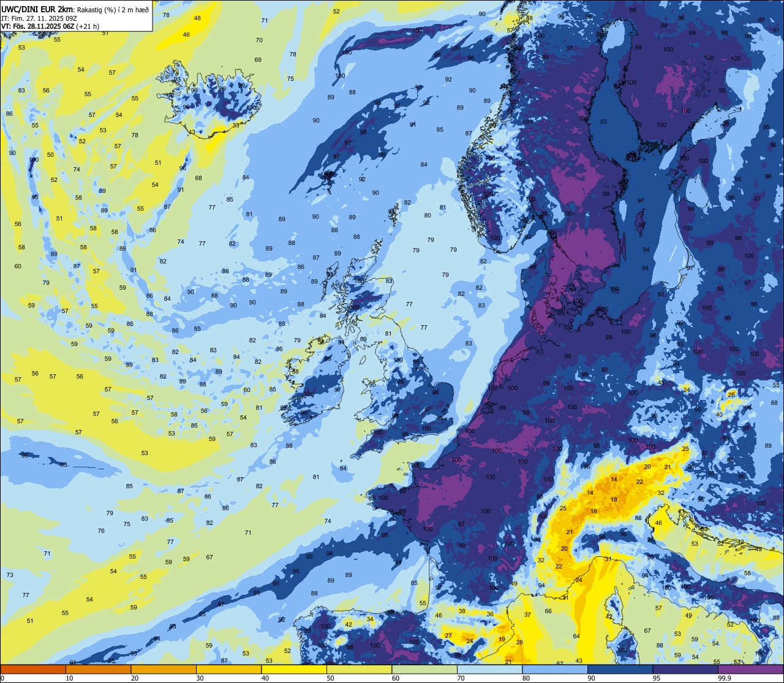Click the 'IT: Fim. 27. 11. 2025 09Z' line
The image size is (784, 683).
(39, 18)
